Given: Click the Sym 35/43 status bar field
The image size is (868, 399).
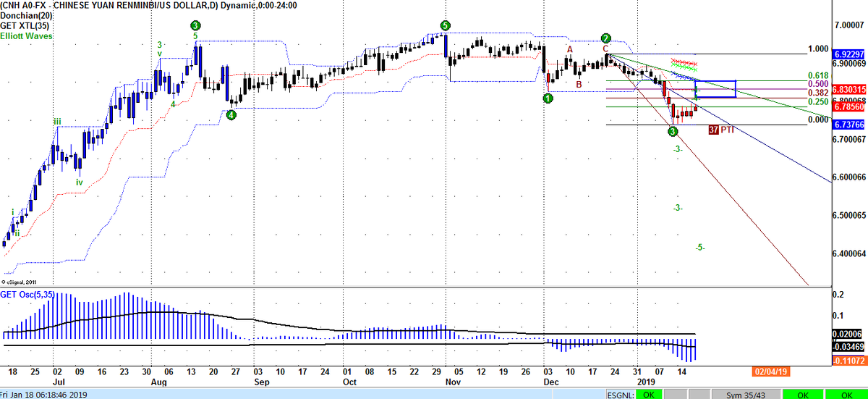Looking at the screenshot, I should [746, 394].
